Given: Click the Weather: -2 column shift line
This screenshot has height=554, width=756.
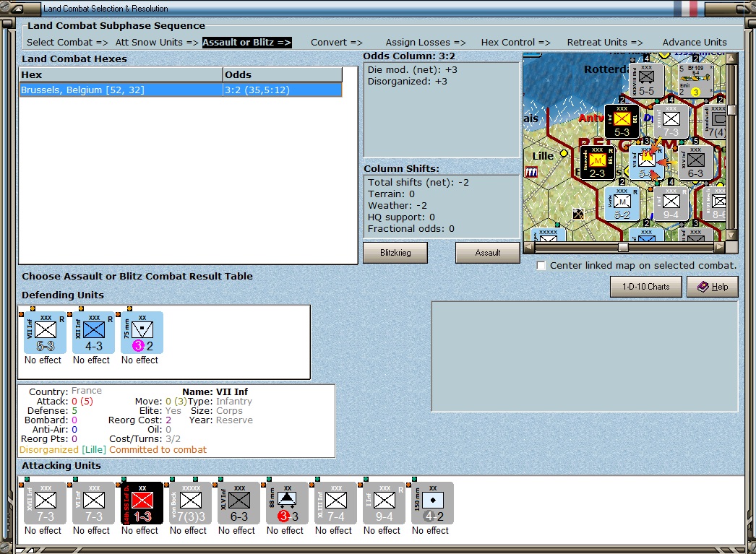Looking at the screenshot, I should (x=398, y=206).
